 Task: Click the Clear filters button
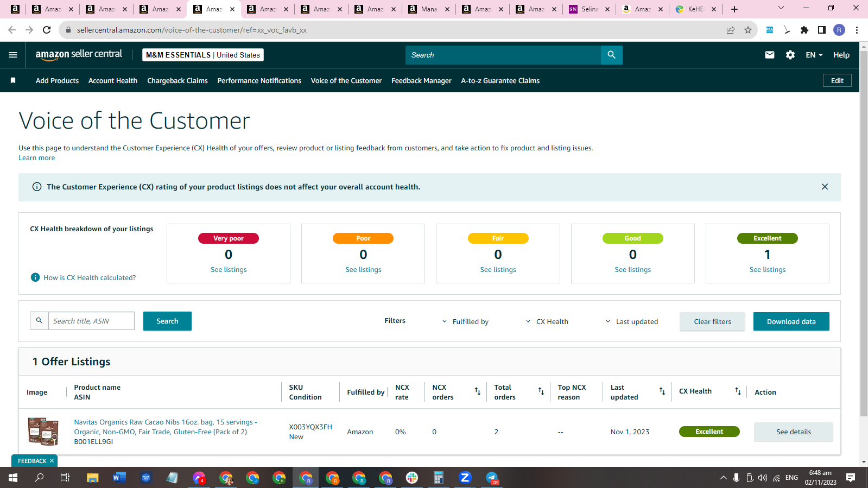(x=712, y=321)
